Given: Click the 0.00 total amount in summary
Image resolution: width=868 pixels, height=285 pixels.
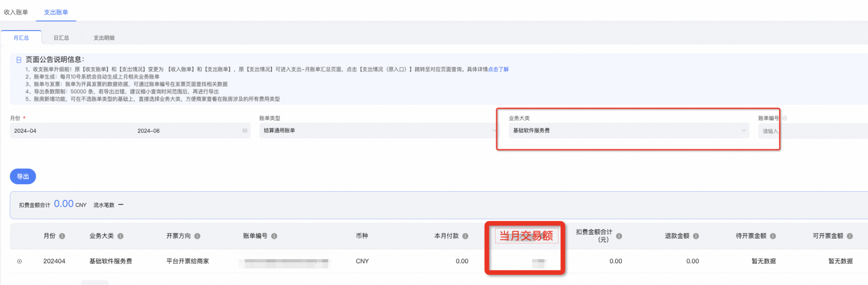Looking at the screenshot, I should 64,204.
